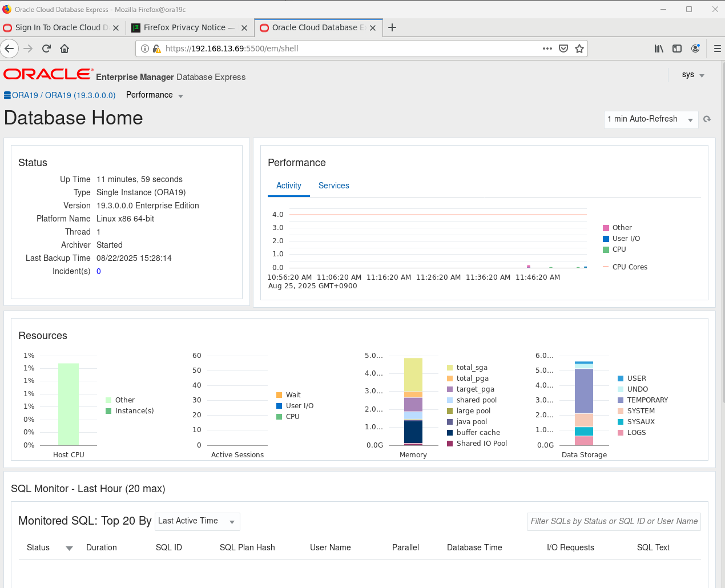This screenshot has width=725, height=588.
Task: Close the Oracle Cloud Database Express tab
Action: tap(373, 27)
